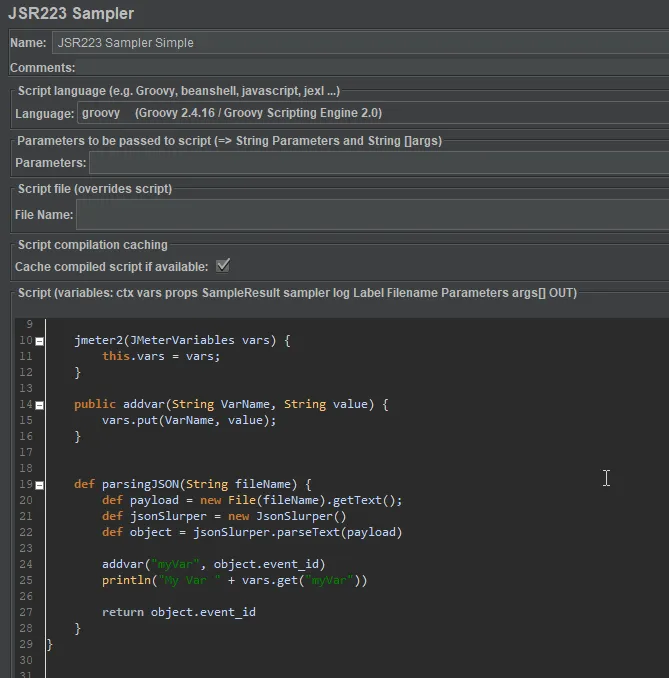The height and width of the screenshot is (678, 669).
Task: Click the 'Script compilation caching' group label
Action: pos(93,245)
